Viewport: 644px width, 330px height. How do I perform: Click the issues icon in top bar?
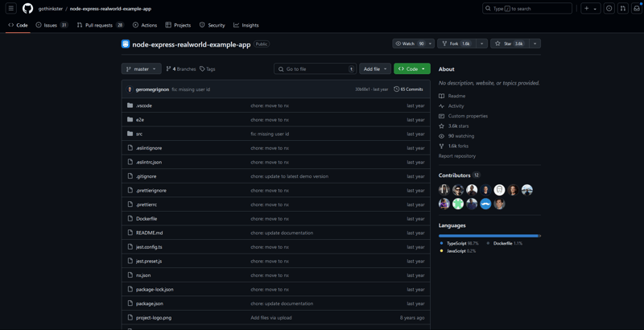pyautogui.click(x=609, y=8)
